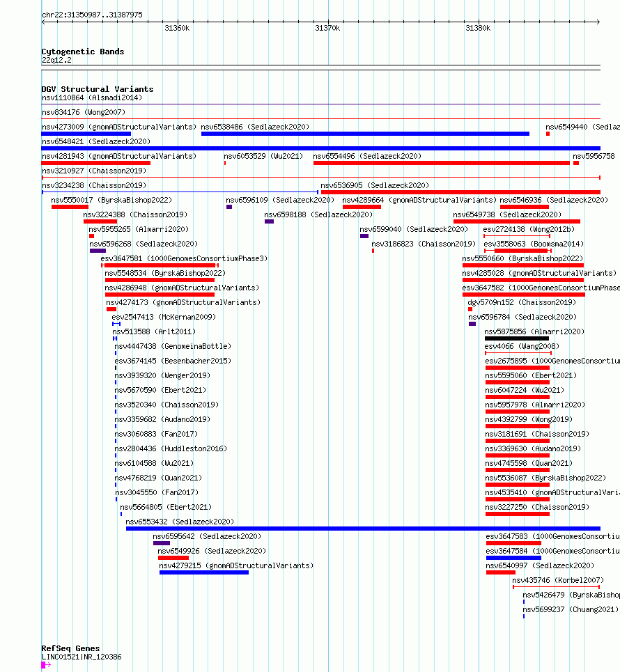The image size is (620, 672).
Task: Click the nsv6053529 (Wu2021) label
Action: (263, 156)
